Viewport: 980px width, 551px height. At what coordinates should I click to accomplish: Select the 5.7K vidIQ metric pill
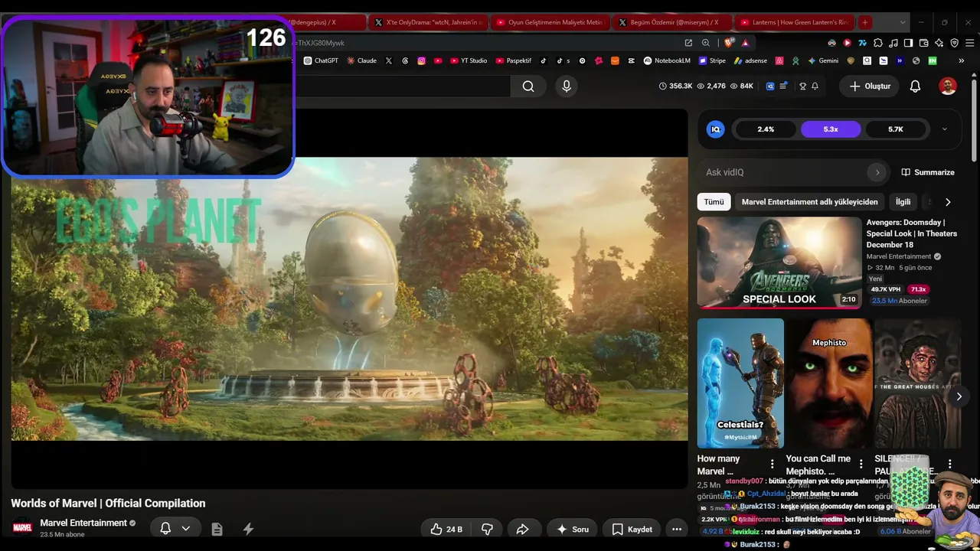coord(896,129)
